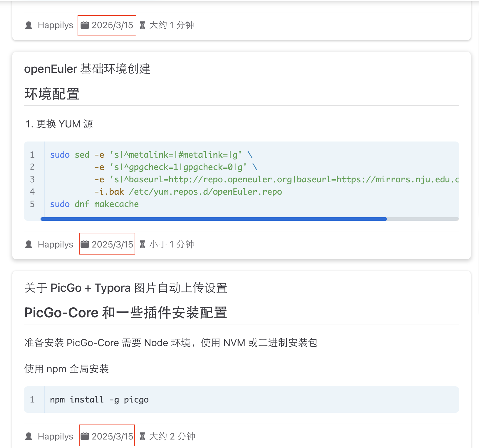479x448 pixels.
Task: Click the calendar icon next to top 2025/3/15 date
Action: [85, 25]
